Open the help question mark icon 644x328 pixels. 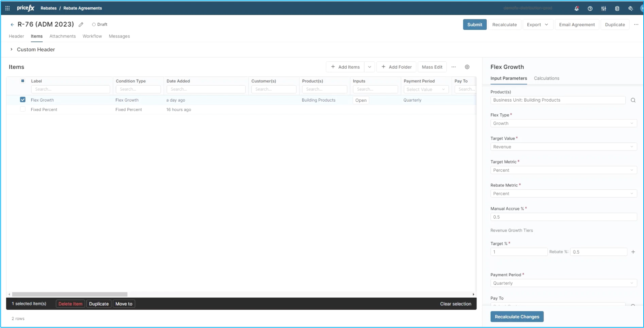click(x=590, y=8)
